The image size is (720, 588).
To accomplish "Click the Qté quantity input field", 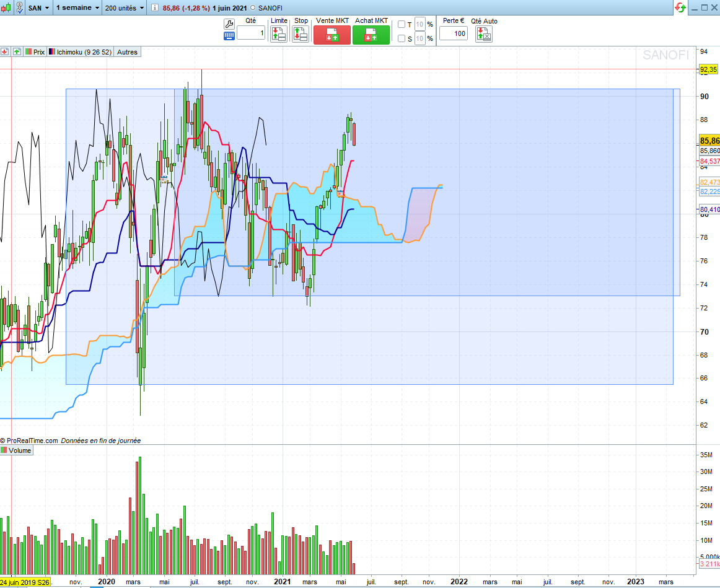I will pos(251,33).
